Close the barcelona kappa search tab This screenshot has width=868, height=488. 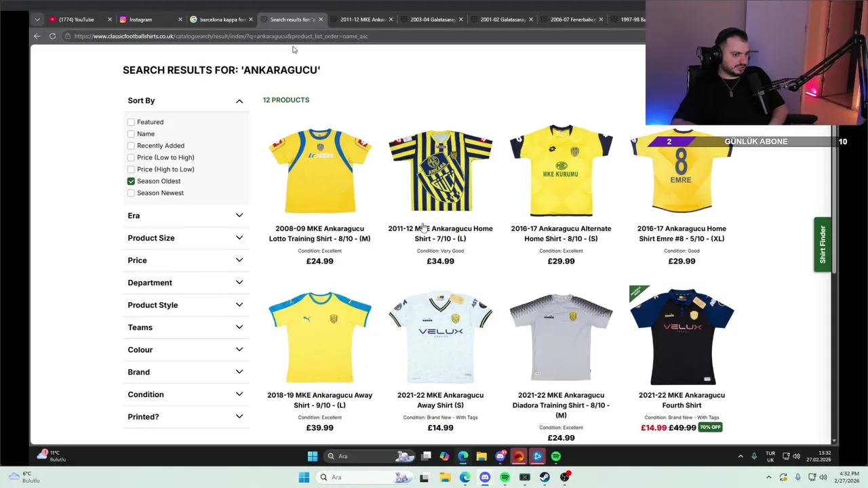pyautogui.click(x=251, y=20)
